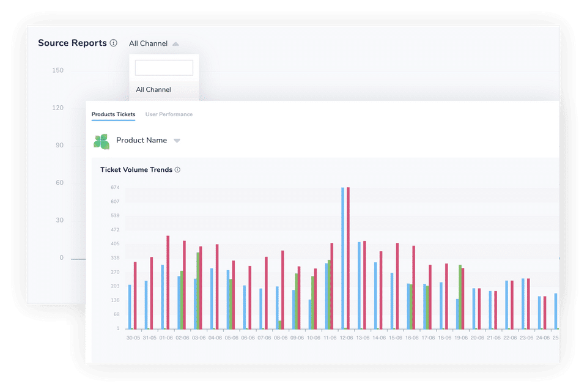The height and width of the screenshot is (392, 587).
Task: Switch to the Products Tickets tab
Action: point(114,114)
